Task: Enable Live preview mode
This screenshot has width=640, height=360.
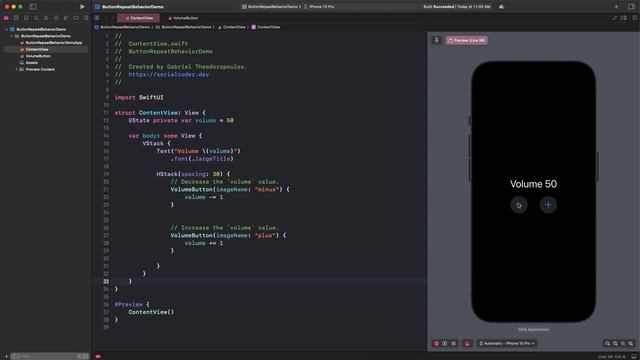Action: (x=436, y=343)
